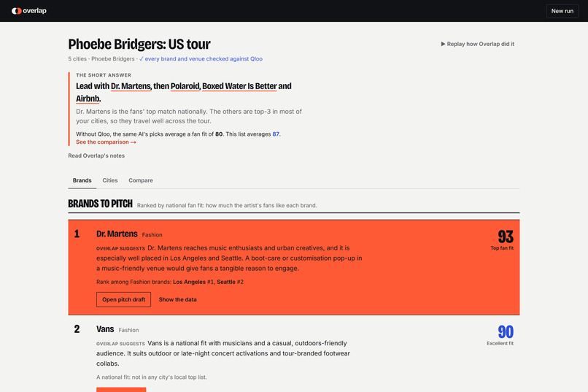Click the overlap logo icon
The image size is (588, 392).
click(x=17, y=11)
